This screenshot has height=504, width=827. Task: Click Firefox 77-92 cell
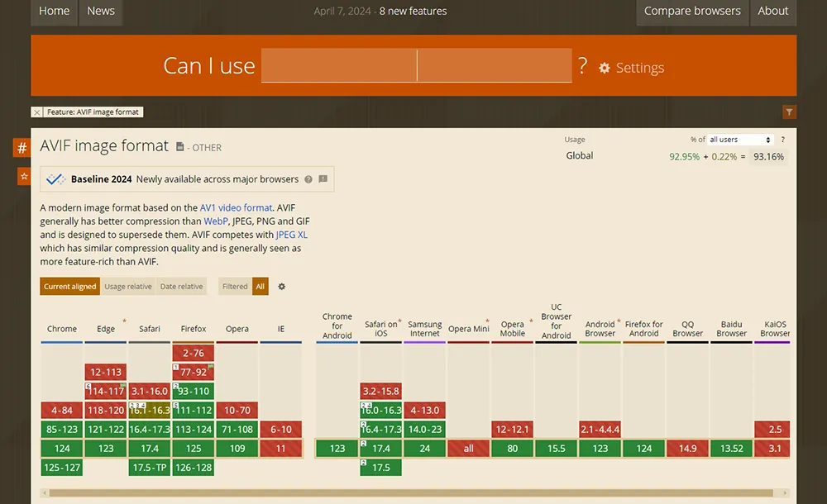pyautogui.click(x=193, y=372)
